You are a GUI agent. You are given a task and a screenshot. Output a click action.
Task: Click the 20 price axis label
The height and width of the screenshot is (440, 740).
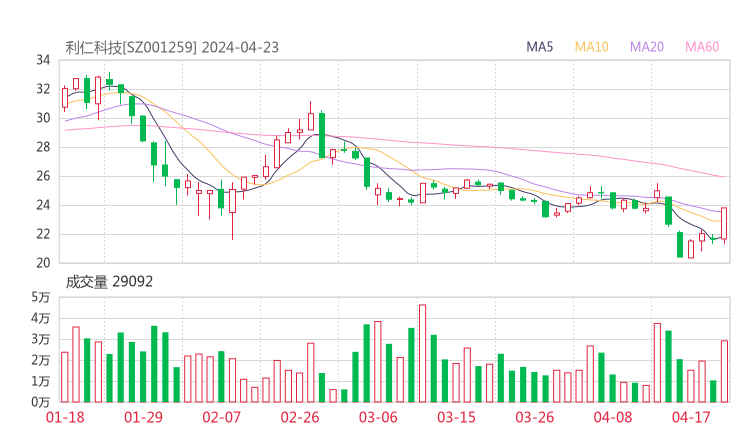coord(43,263)
